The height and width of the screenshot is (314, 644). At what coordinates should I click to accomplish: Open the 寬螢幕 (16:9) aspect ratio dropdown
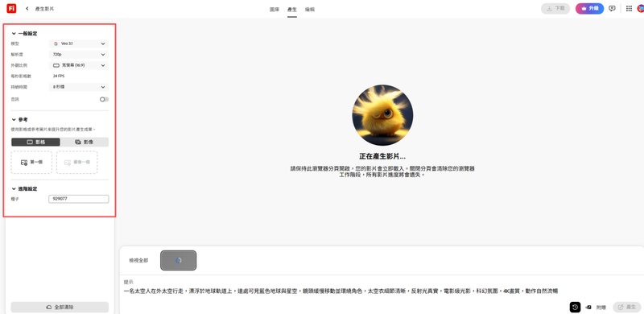click(78, 65)
